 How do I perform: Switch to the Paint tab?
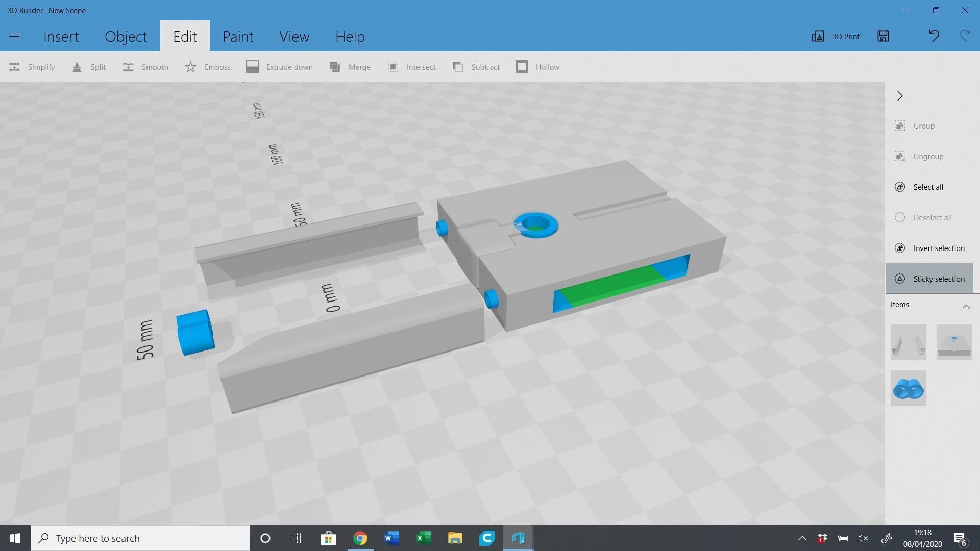click(x=238, y=36)
